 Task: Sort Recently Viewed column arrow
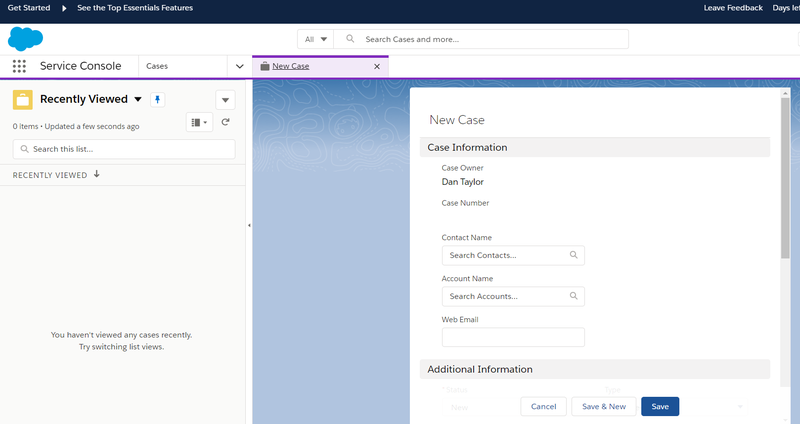[96, 174]
